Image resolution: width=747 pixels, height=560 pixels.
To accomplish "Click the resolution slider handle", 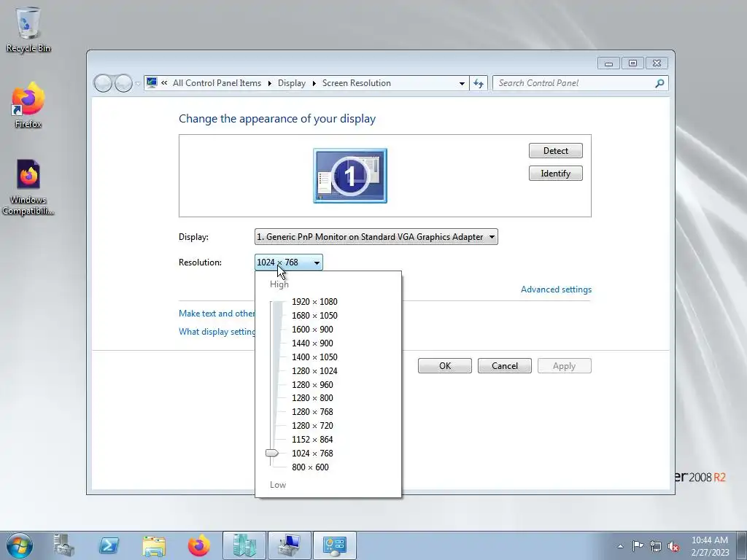I will click(x=272, y=453).
